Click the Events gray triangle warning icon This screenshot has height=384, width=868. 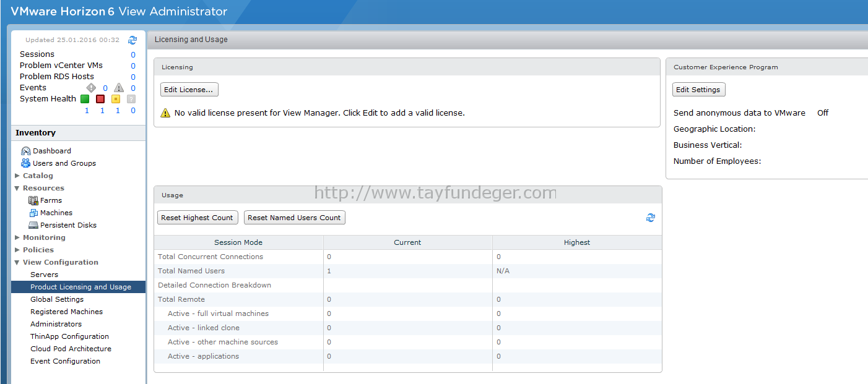coord(119,88)
